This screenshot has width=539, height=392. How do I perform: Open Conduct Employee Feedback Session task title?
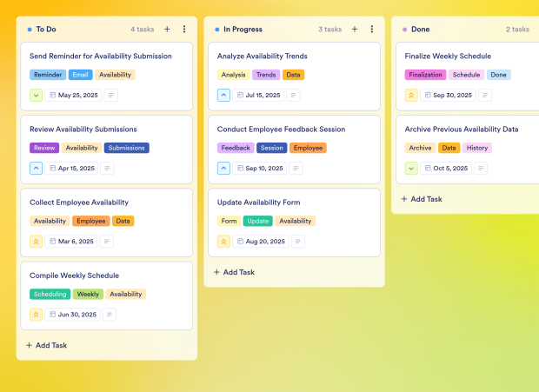tap(281, 130)
